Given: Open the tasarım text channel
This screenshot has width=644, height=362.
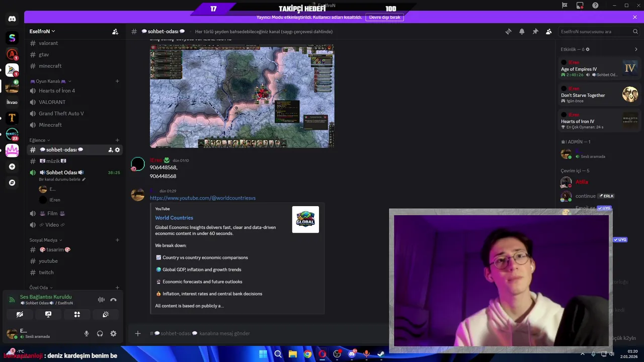Looking at the screenshot, I should (x=74, y=249).
